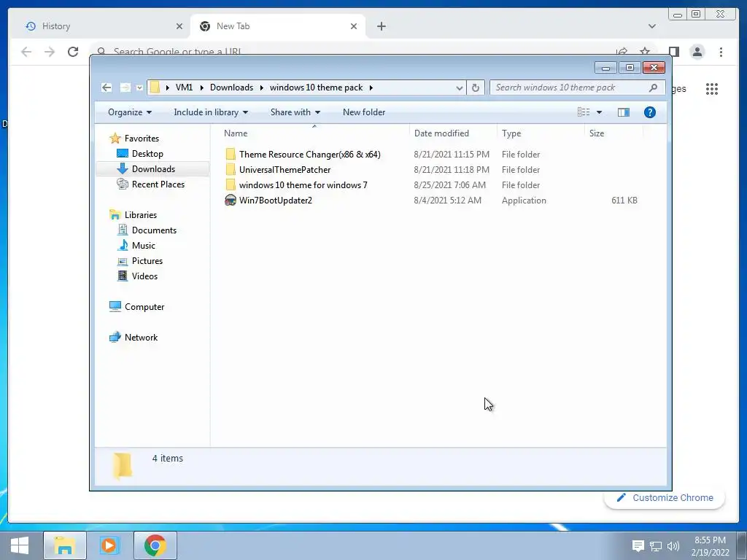
Task: Select UniversalThemePatcher folder icon
Action: click(231, 169)
